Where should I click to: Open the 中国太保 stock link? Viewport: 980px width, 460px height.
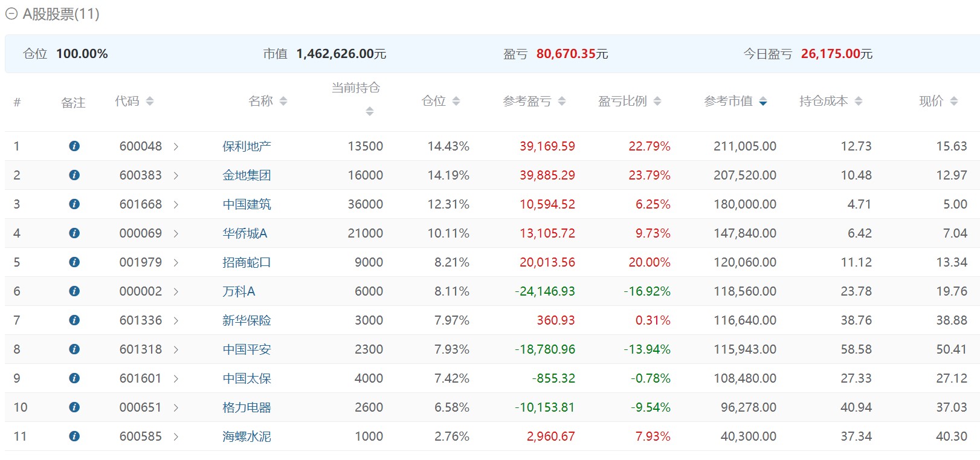tap(247, 378)
